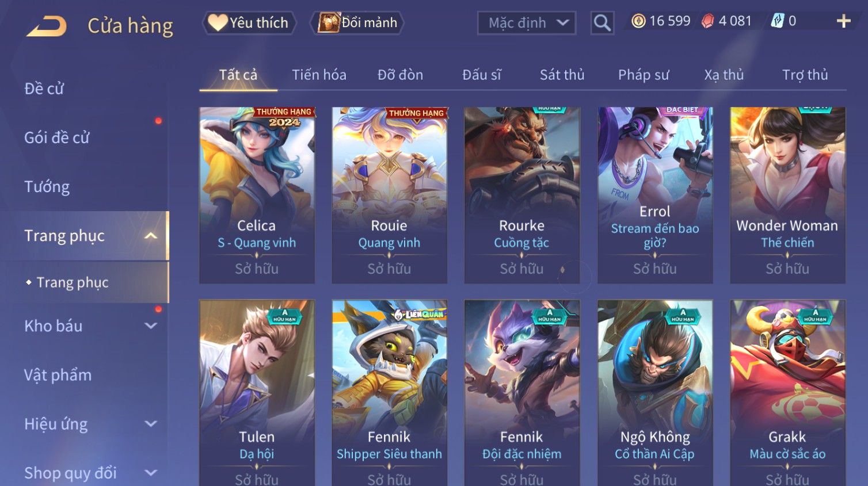Click the golden back arrow icon
Screen dimensions: 868x486
(47, 26)
